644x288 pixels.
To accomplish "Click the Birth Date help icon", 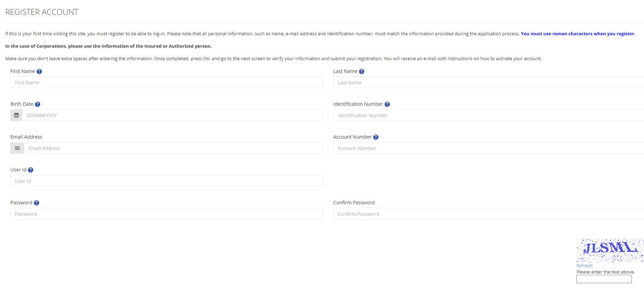I will click(x=38, y=104).
